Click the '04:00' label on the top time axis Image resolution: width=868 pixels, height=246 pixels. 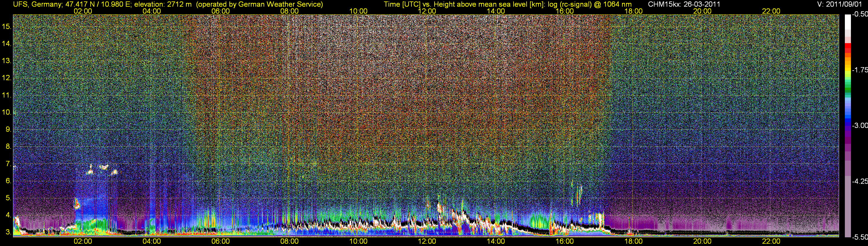click(152, 11)
